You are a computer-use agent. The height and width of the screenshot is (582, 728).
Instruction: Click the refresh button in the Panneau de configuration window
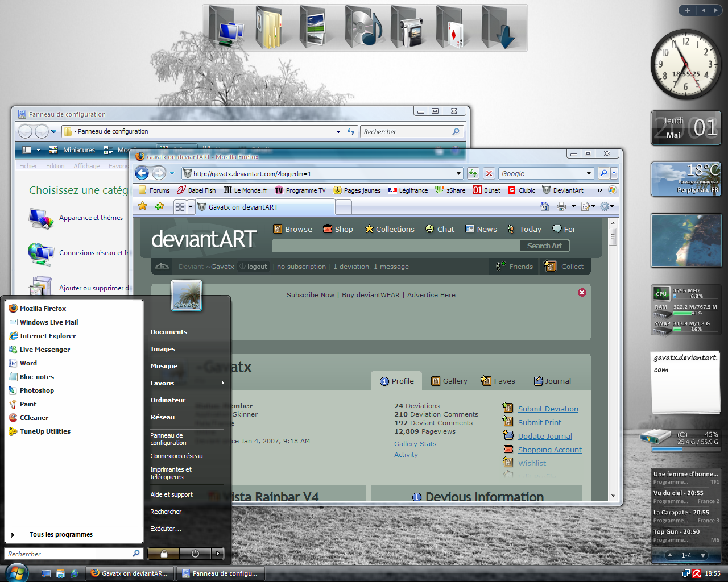pos(351,131)
